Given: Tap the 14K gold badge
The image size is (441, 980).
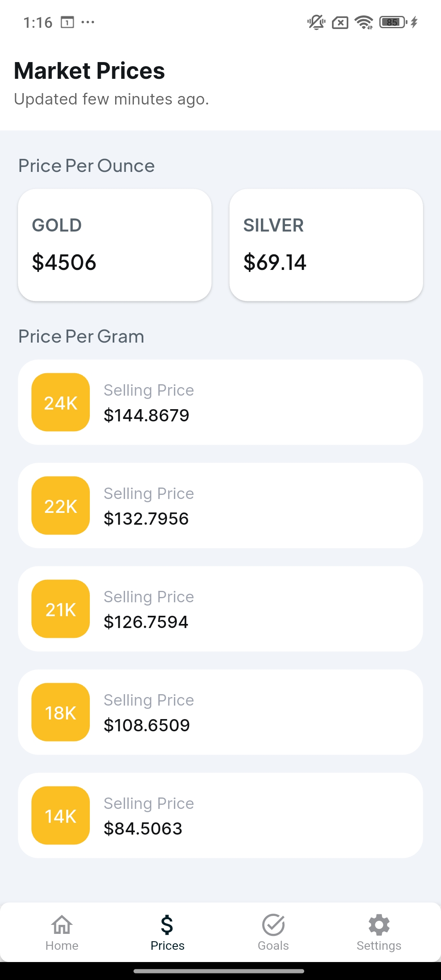Looking at the screenshot, I should (60, 815).
